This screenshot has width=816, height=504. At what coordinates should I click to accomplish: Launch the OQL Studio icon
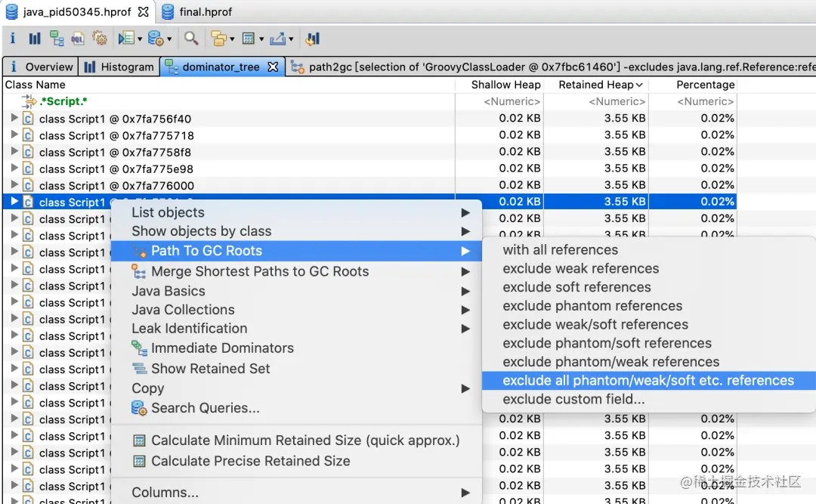pos(79,38)
